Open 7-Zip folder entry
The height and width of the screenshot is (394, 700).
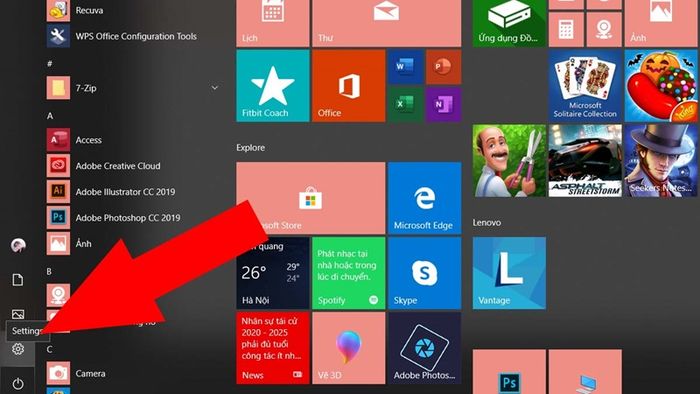134,88
